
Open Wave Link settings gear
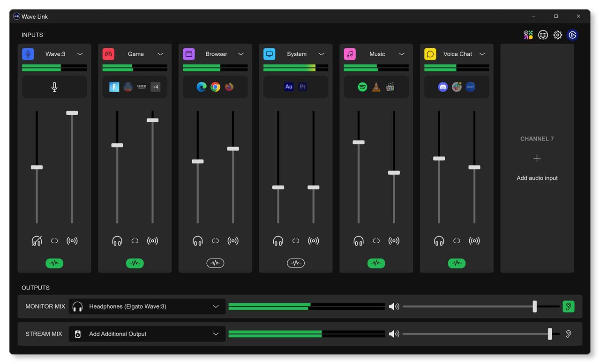pos(557,35)
